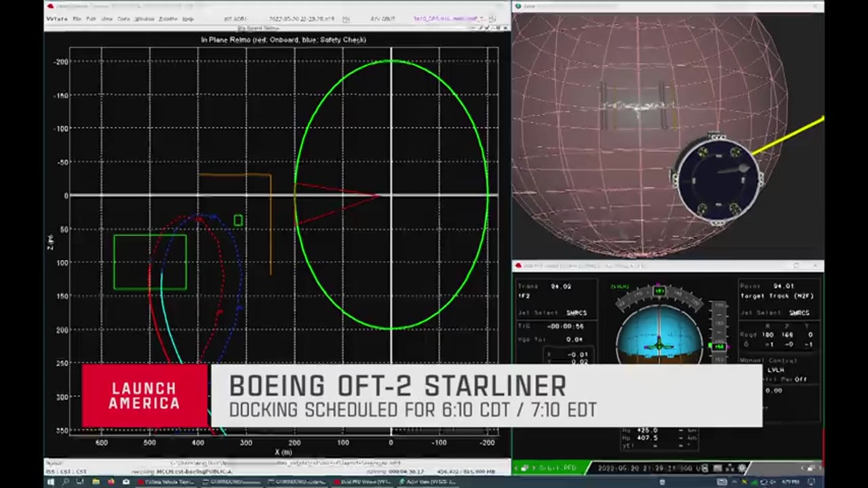Switch to the ADV View taskbar window
The height and width of the screenshot is (488, 868).
tap(429, 482)
